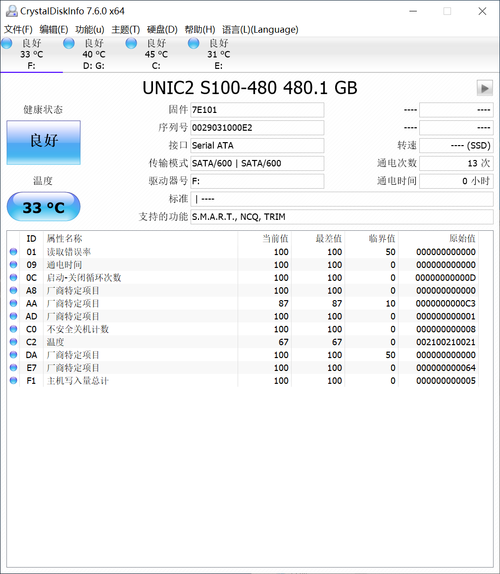Open the 文件(F) menu
Viewport: 500px width, 574px height.
coord(18,29)
